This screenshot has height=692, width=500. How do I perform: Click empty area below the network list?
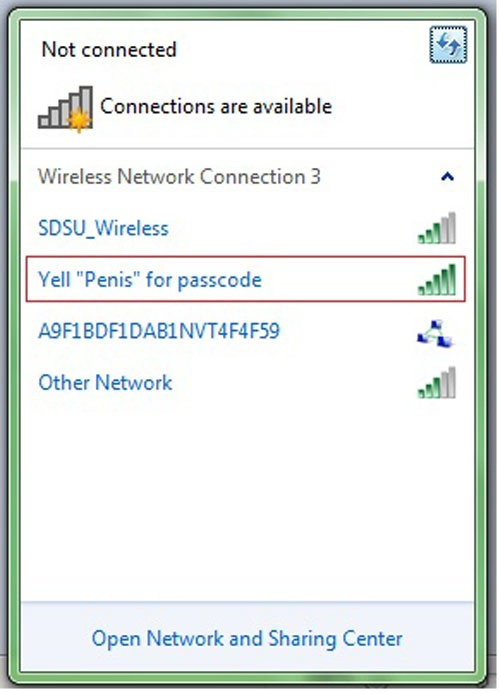[247, 501]
